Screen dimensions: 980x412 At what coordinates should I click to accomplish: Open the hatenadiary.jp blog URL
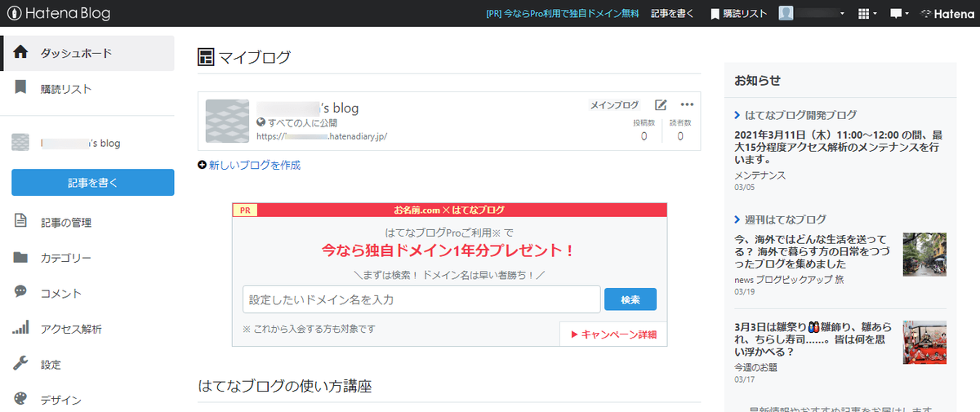pos(322,136)
